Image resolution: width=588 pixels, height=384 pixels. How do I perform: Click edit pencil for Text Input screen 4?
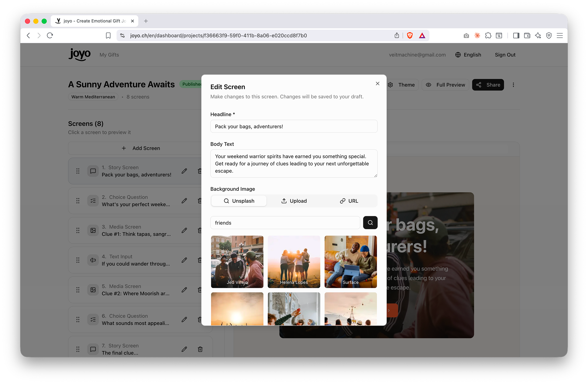coord(184,260)
